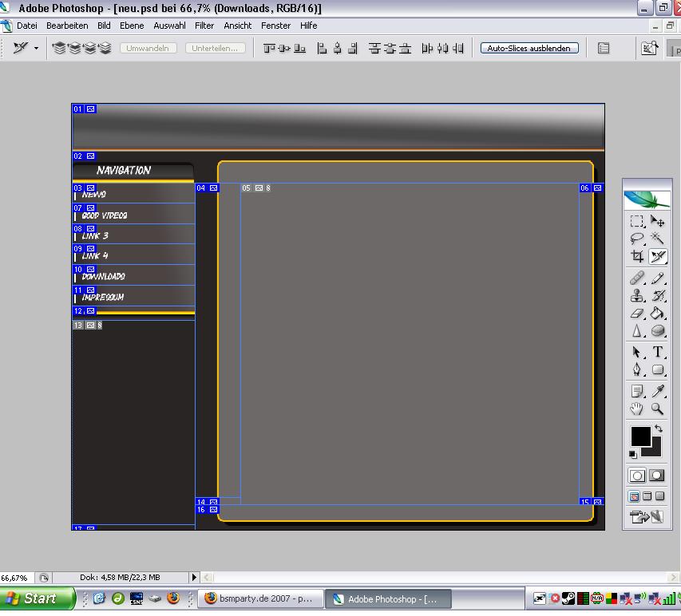Click the black foreground color swatch
Image resolution: width=681 pixels, height=616 pixels.
(639, 436)
